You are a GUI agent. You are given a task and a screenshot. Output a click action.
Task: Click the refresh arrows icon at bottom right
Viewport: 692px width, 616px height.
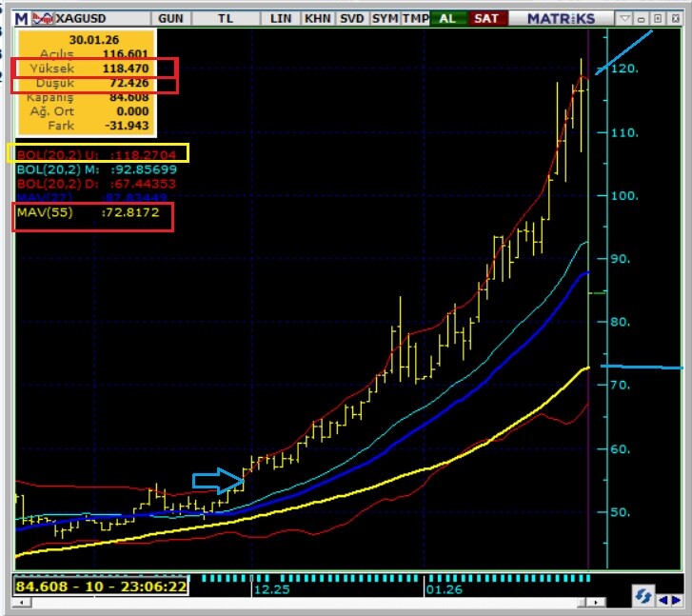[x=643, y=596]
